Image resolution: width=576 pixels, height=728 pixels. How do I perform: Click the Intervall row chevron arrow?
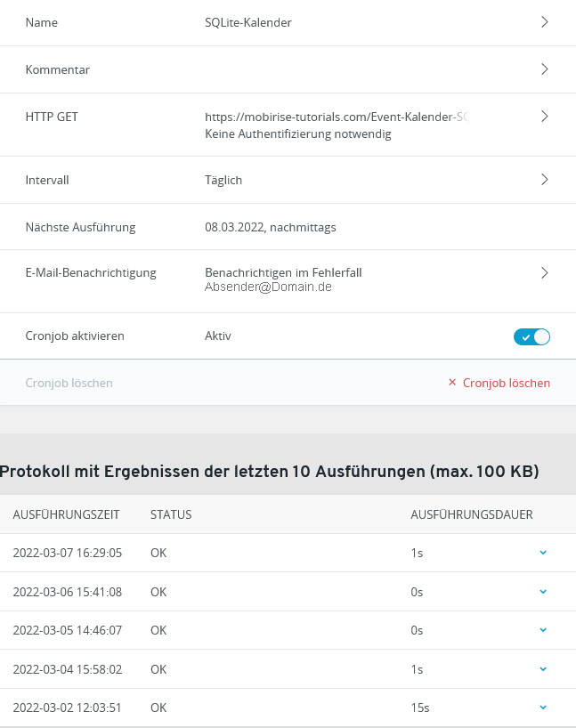[x=544, y=180]
